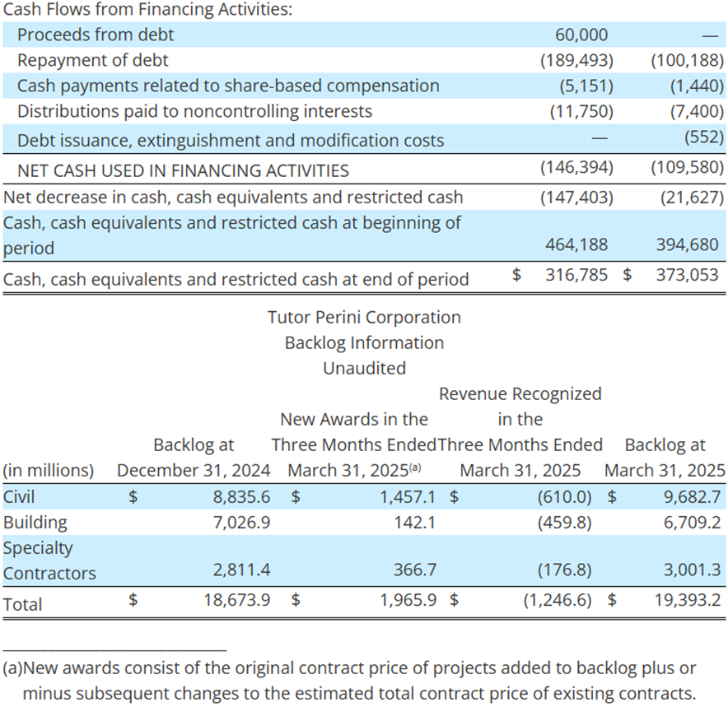728x707 pixels.
Task: Click Specialty Contractors revenue value (176.8)
Action: (565, 570)
